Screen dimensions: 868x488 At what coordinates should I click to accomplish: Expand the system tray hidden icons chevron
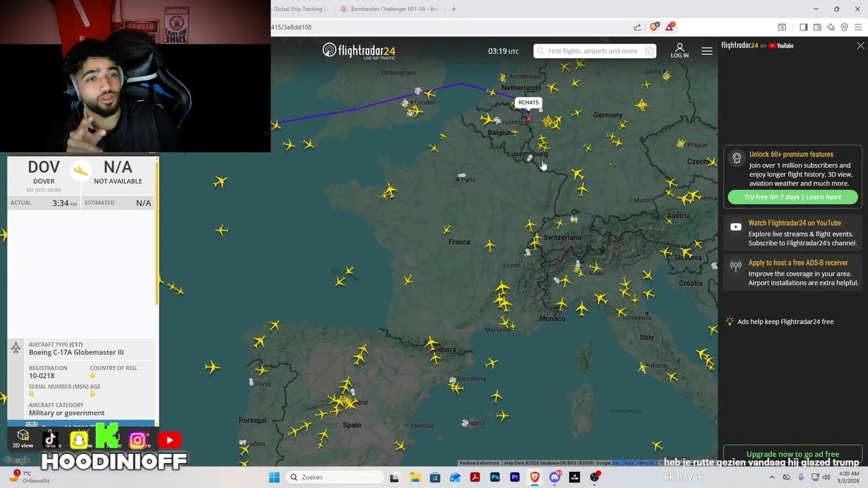pyautogui.click(x=772, y=477)
